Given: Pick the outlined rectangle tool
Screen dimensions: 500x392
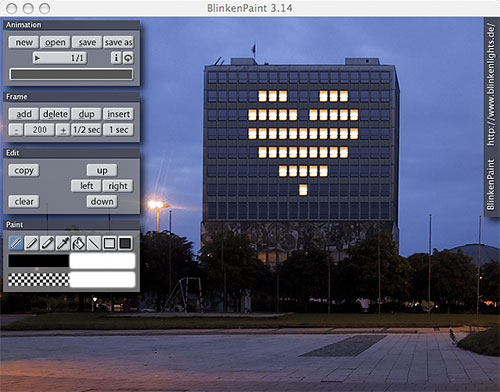Looking at the screenshot, I should pyautogui.click(x=110, y=243).
